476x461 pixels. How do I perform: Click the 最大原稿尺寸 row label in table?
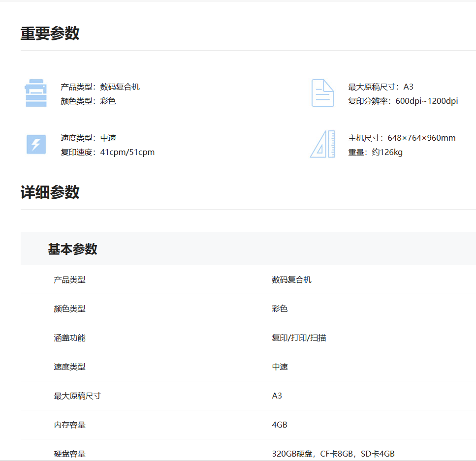pyautogui.click(x=77, y=396)
